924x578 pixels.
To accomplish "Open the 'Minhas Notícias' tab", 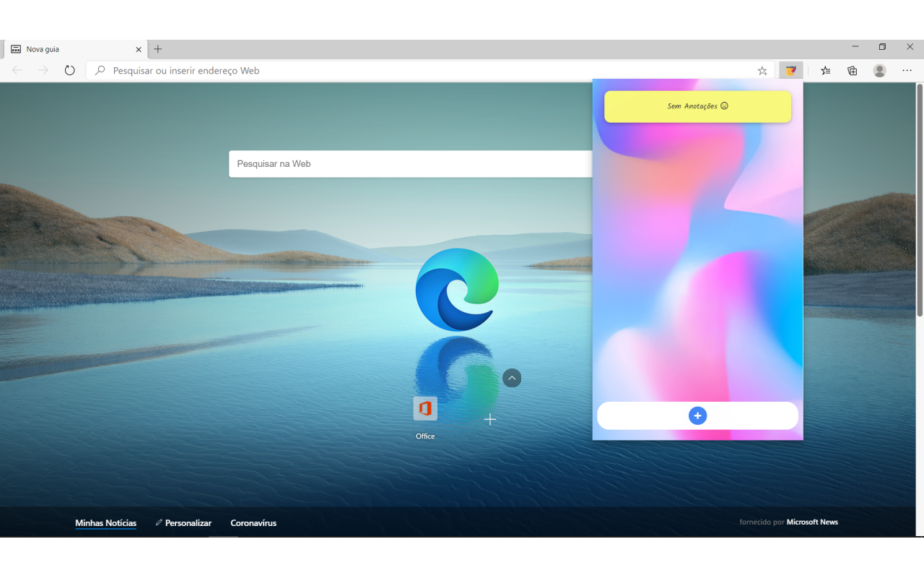I will point(105,523).
